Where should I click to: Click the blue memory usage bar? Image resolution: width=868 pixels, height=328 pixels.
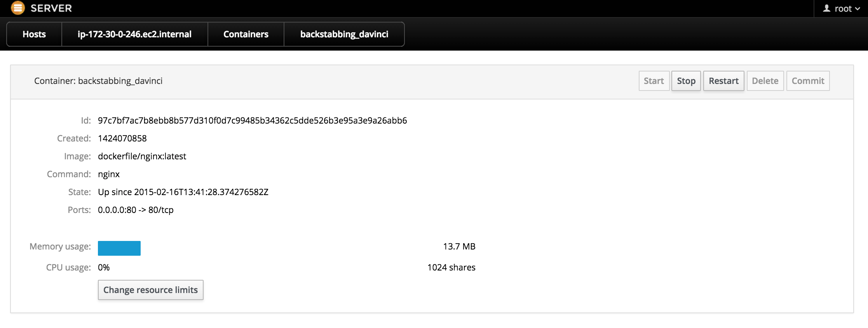(119, 248)
